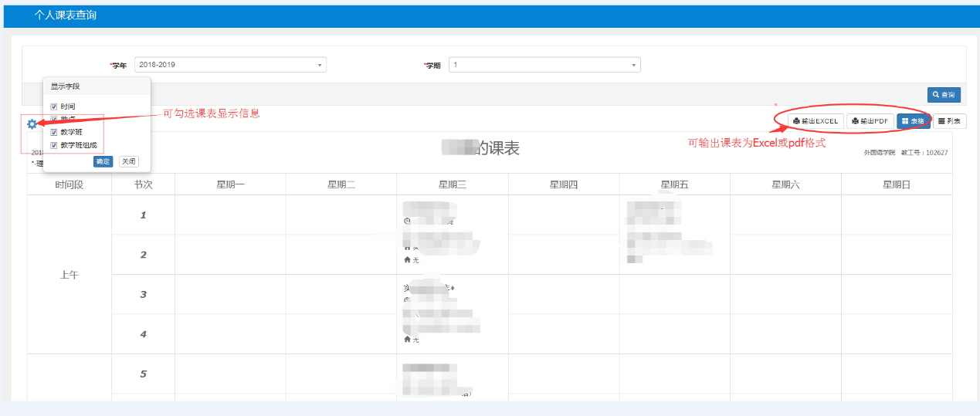This screenshot has width=980, height=416.
Task: Select the 星期三 column header
Action: click(x=452, y=184)
